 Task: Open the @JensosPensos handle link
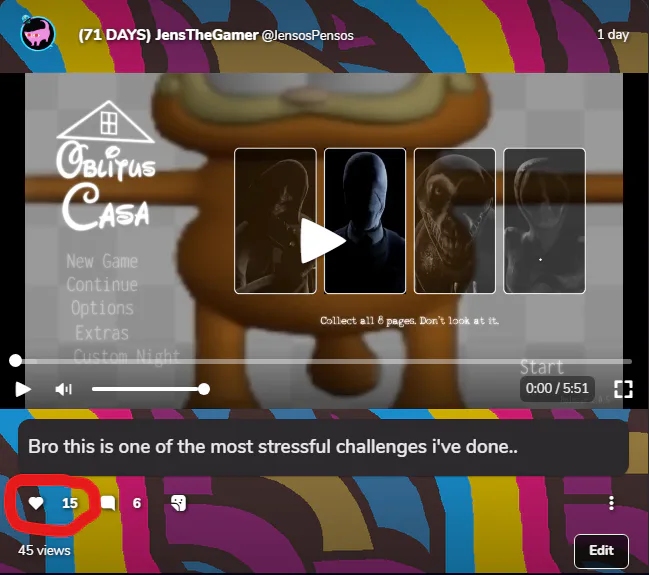tap(308, 36)
